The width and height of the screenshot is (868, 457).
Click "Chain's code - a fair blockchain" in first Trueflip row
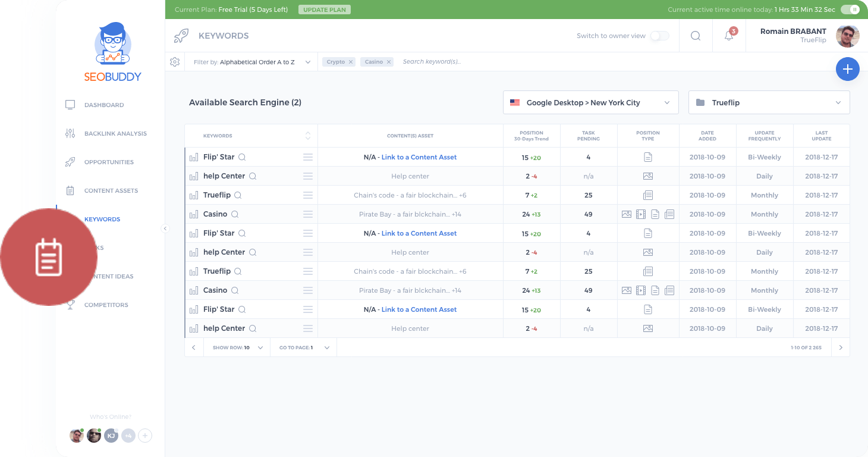click(405, 195)
